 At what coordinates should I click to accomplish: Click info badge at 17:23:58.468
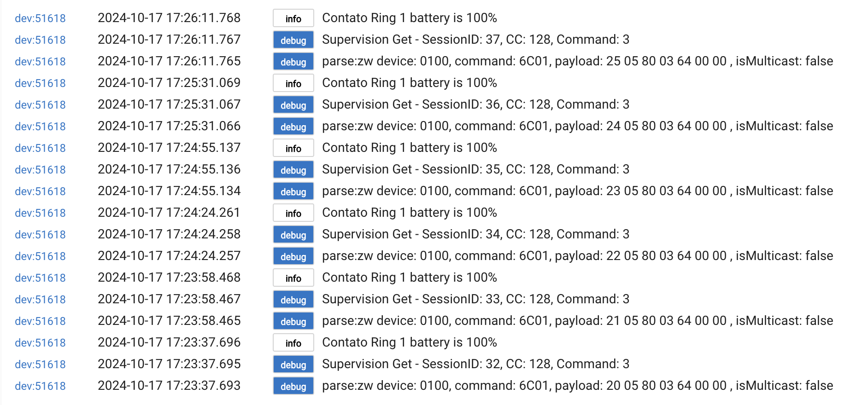(293, 278)
